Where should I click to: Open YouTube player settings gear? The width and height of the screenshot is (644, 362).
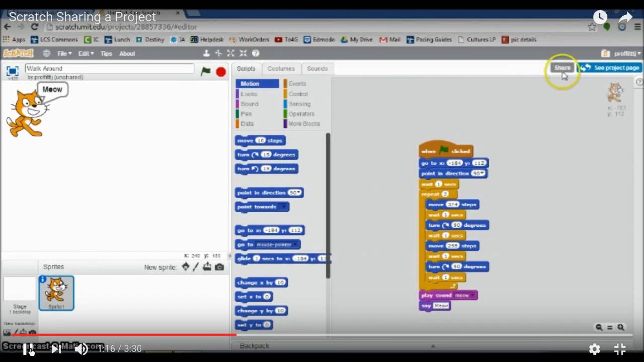click(x=594, y=349)
